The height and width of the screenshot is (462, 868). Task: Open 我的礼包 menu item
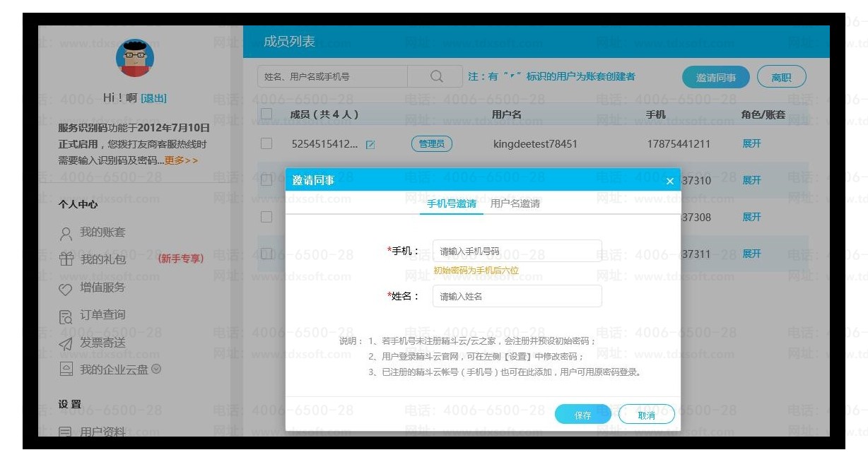(x=102, y=259)
